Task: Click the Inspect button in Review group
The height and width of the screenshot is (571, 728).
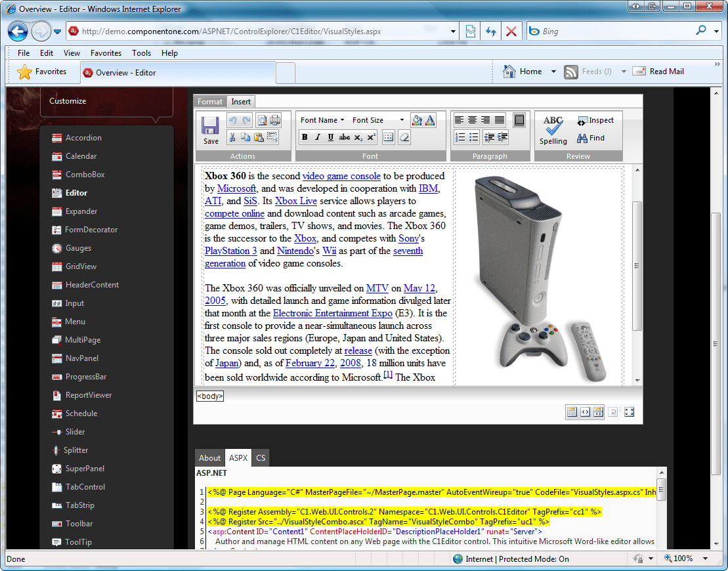Action: 595,121
